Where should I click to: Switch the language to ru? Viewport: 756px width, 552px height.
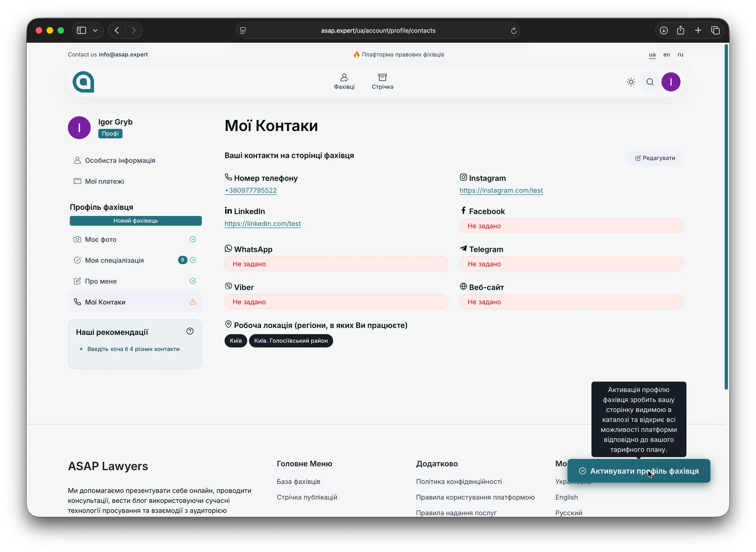click(x=680, y=55)
